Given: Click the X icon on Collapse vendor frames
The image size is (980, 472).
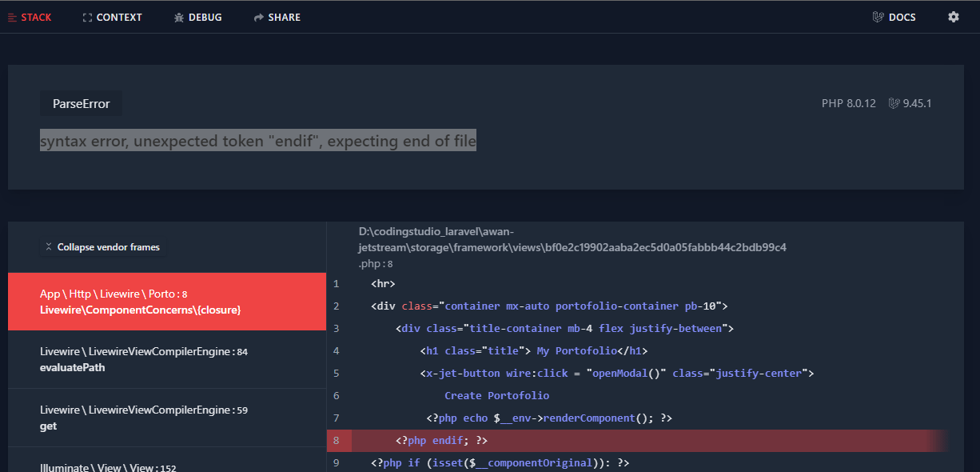Looking at the screenshot, I should (49, 246).
